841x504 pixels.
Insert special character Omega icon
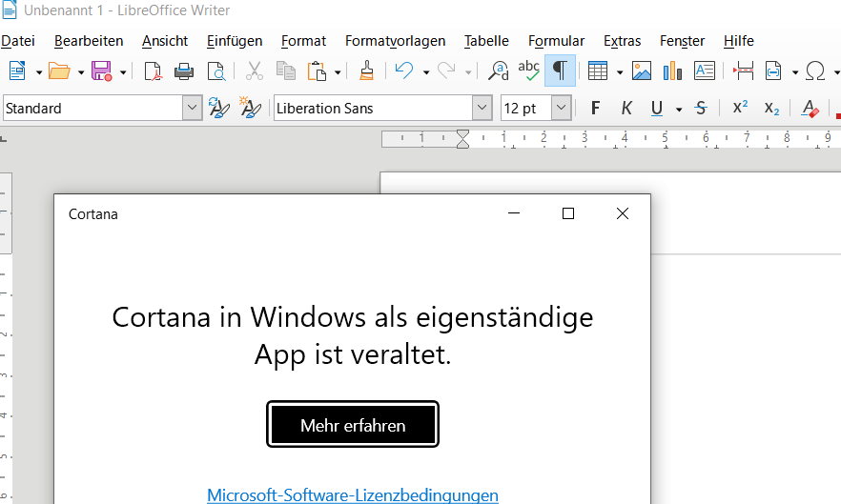click(x=815, y=71)
